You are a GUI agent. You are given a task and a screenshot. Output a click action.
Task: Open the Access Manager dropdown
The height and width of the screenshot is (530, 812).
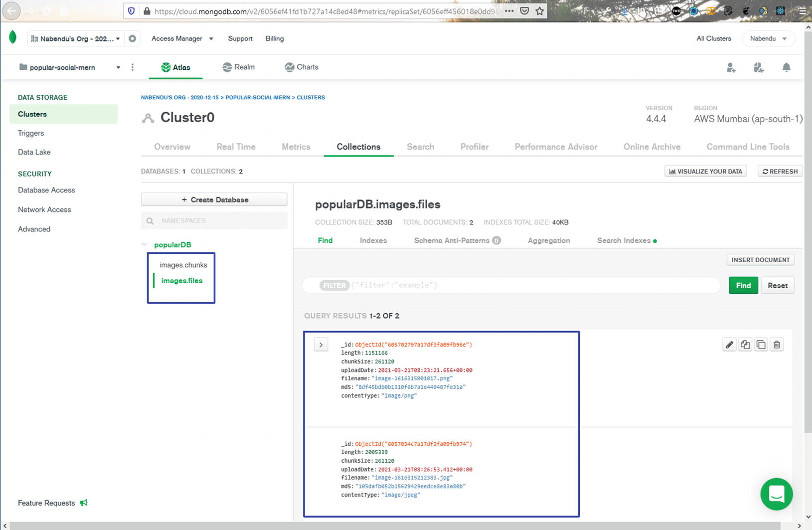click(182, 38)
